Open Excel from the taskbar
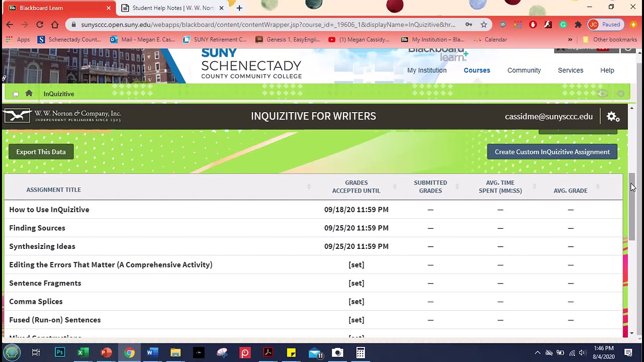The width and height of the screenshot is (644, 362). coord(83,352)
